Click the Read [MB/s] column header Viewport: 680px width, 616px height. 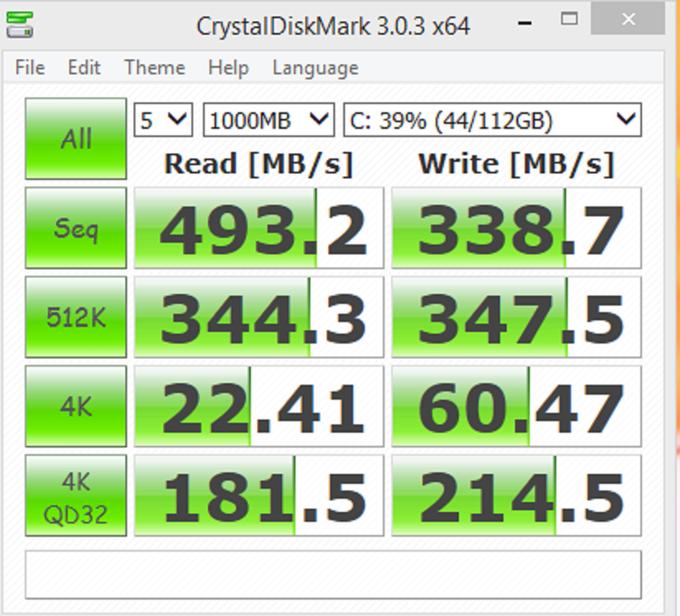(x=259, y=164)
